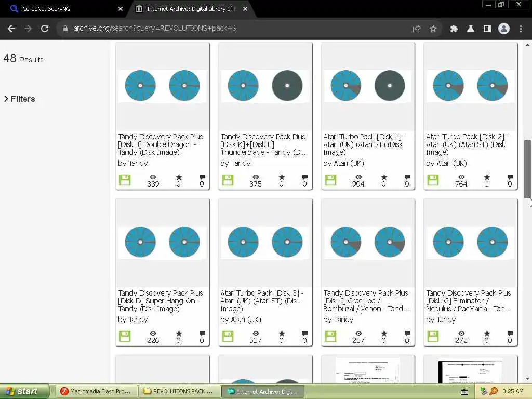This screenshot has height=399, width=532.
Task: Click the Internet Archive taskbar button
Action: pyautogui.click(x=262, y=392)
